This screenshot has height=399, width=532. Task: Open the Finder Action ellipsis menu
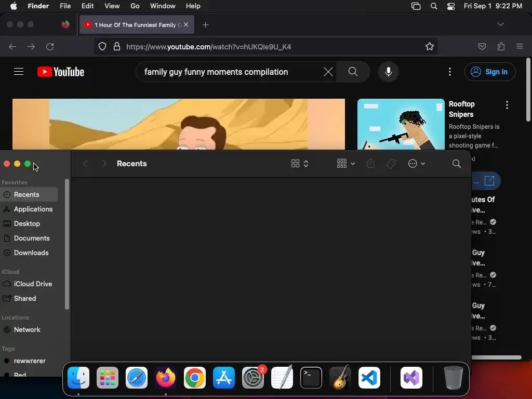[417, 164]
